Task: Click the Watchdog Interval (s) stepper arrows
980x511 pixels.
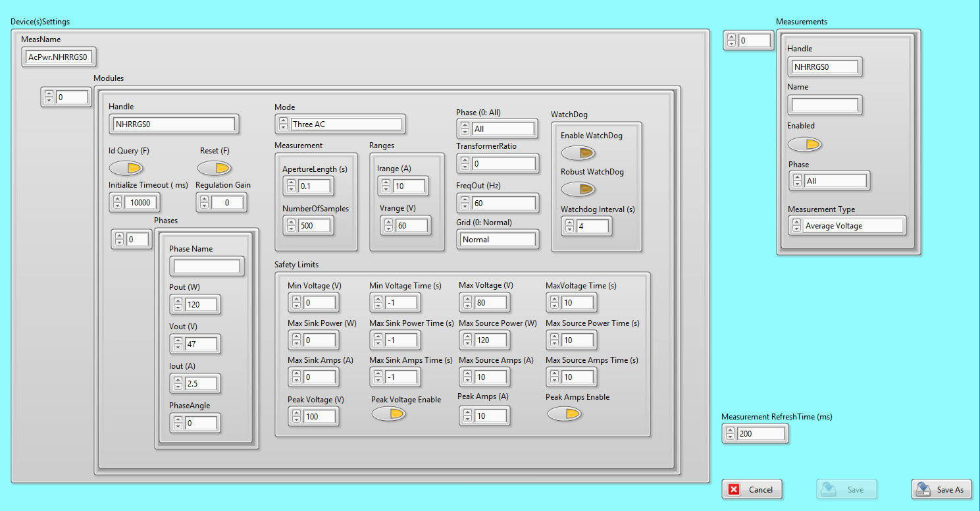Action: 570,226
